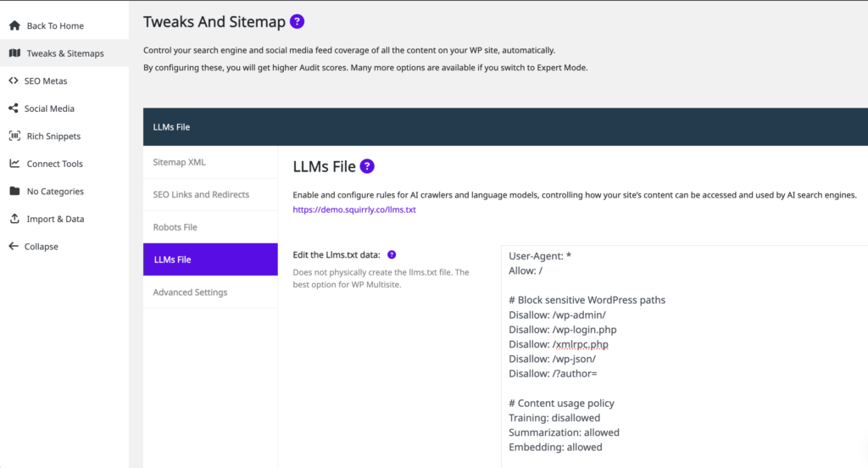Click the help icon next to the LLMs File heading
This screenshot has height=468, width=868.
pyautogui.click(x=367, y=166)
